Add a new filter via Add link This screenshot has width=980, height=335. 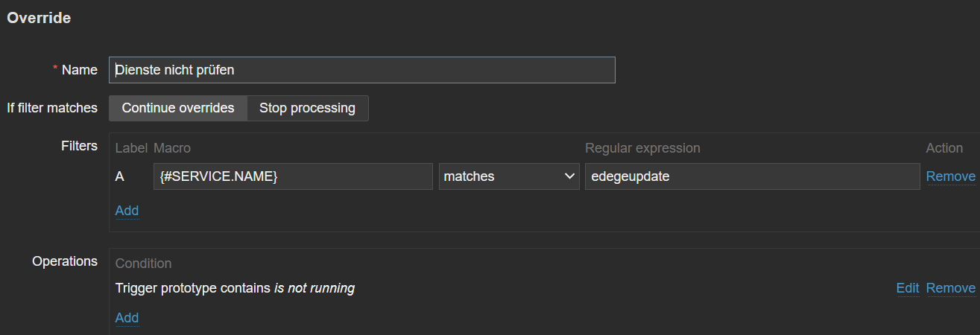coord(127,211)
